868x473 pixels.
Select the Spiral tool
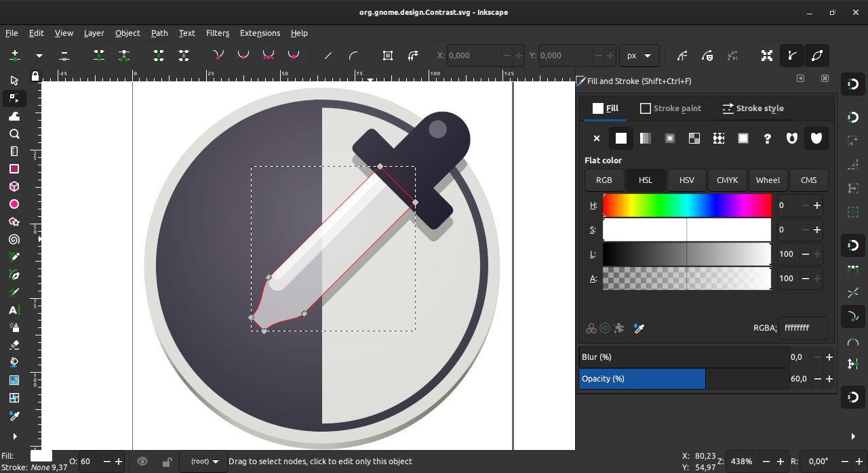click(14, 239)
